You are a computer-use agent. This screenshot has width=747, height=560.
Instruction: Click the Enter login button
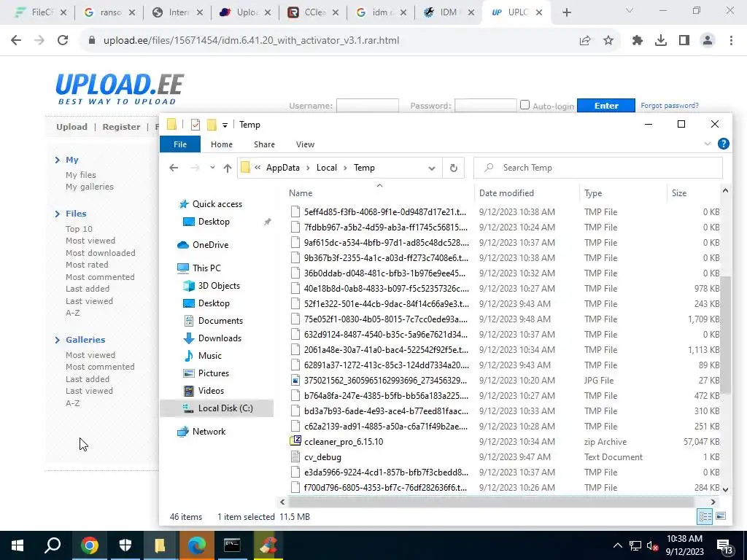(606, 105)
